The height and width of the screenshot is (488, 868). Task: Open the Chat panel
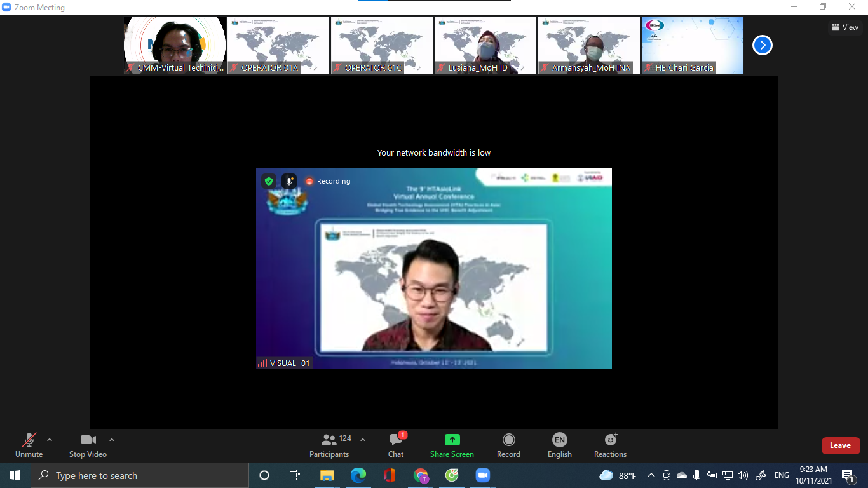(396, 445)
